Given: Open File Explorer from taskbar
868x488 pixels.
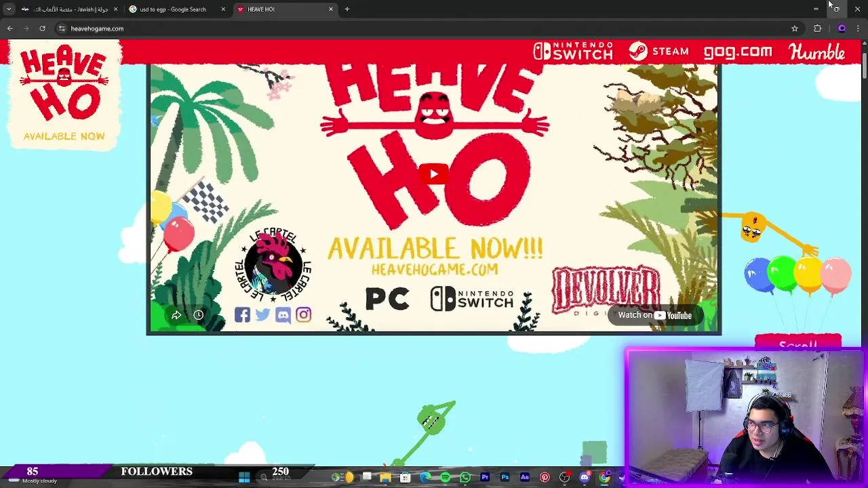Looking at the screenshot, I should pyautogui.click(x=386, y=478).
